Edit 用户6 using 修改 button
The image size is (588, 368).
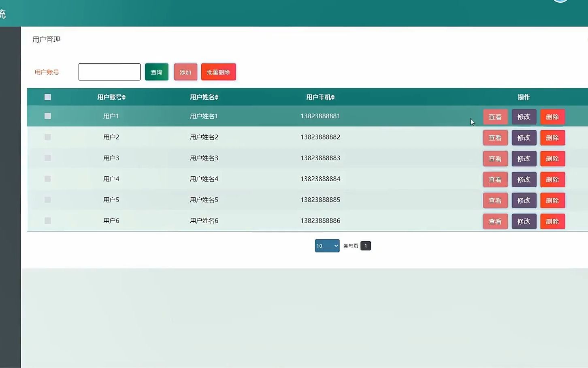[x=524, y=221]
